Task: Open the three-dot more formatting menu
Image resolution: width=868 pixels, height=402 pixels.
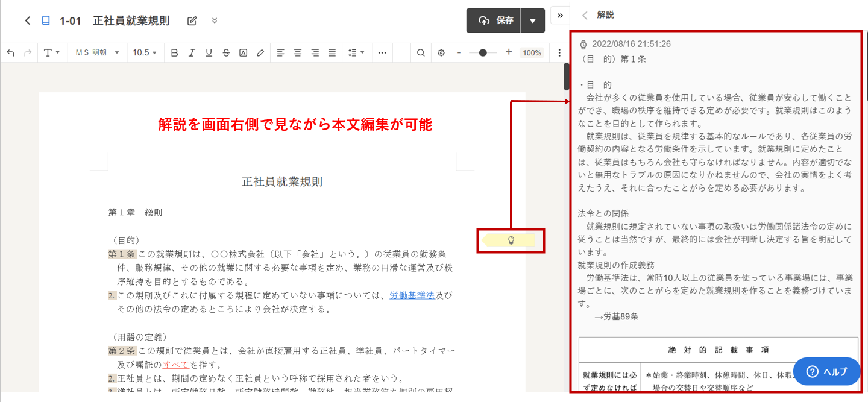Action: 382,53
